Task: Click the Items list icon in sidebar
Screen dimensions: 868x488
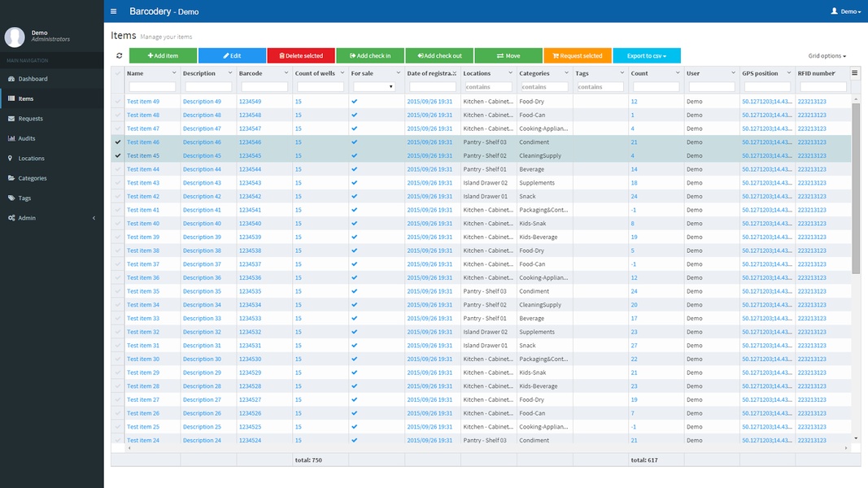Action: (x=11, y=98)
